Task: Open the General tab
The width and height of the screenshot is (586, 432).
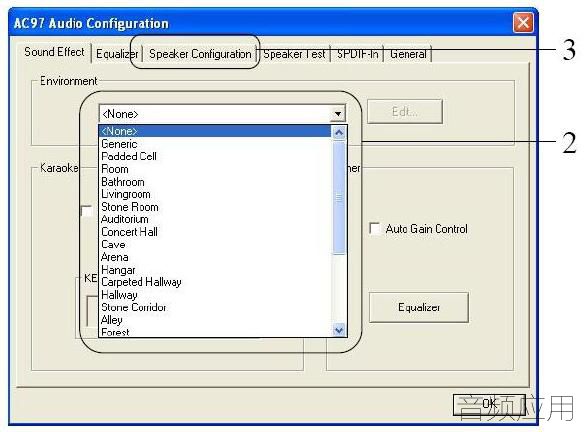Action: point(408,54)
